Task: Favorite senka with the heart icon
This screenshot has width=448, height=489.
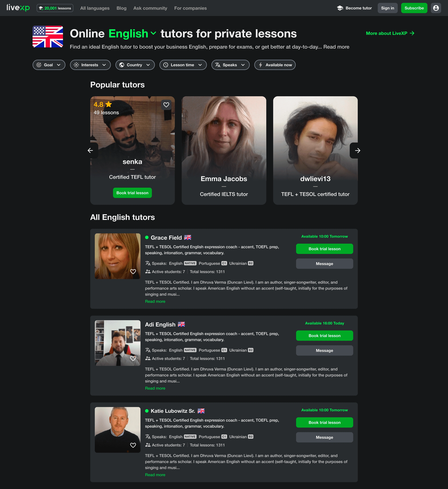Action: point(166,105)
